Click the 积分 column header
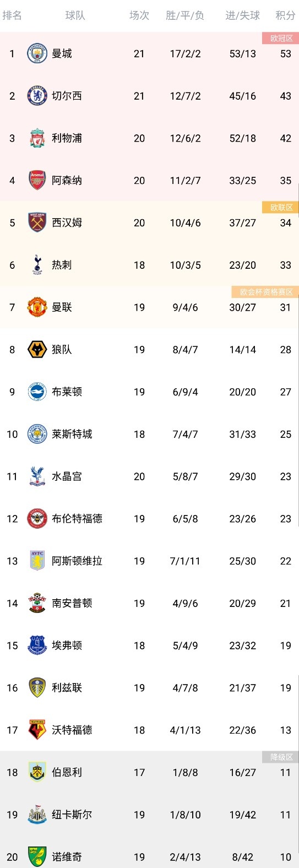Image resolution: width=299 pixels, height=868 pixels. [285, 15]
